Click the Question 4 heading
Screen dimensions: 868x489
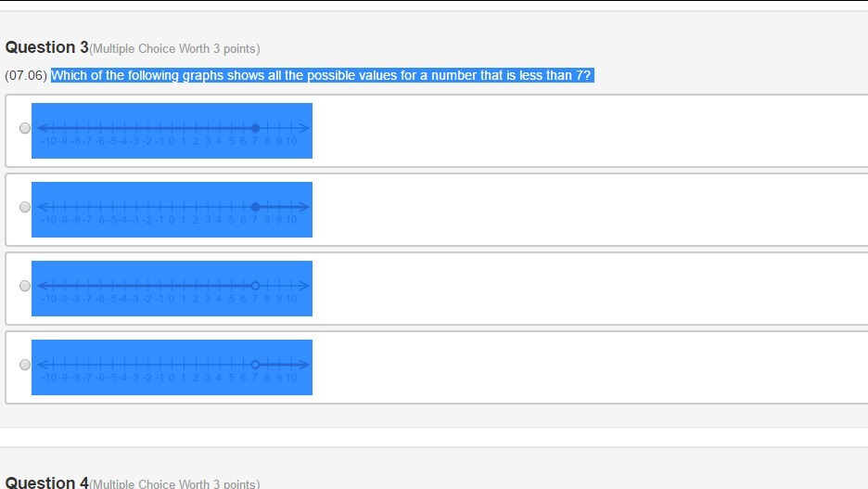[x=46, y=482]
